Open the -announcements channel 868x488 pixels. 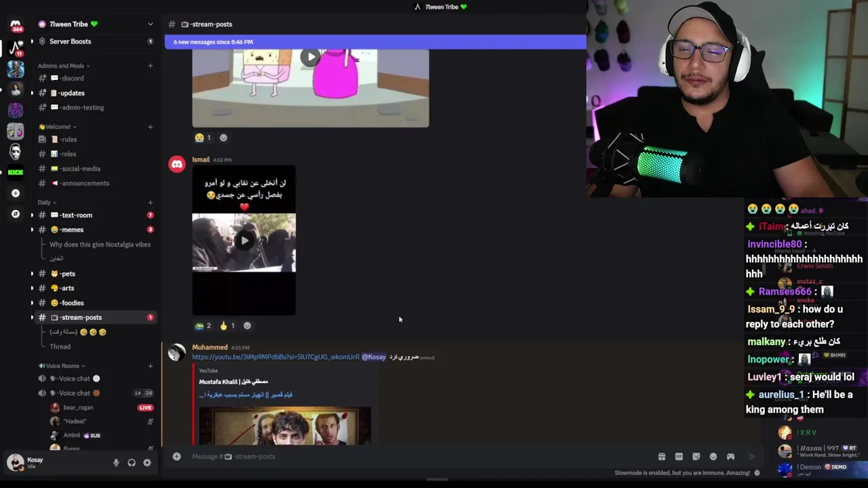click(96, 183)
